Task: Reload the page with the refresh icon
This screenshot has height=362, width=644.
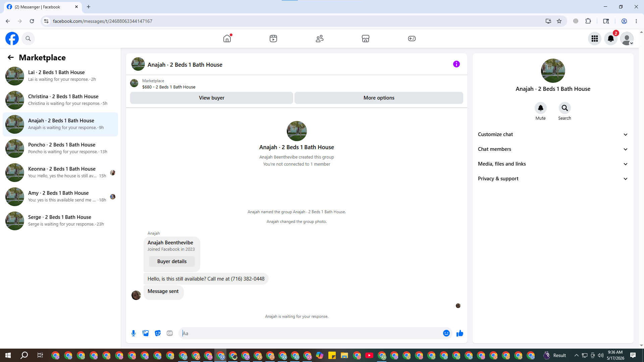Action: 32,21
